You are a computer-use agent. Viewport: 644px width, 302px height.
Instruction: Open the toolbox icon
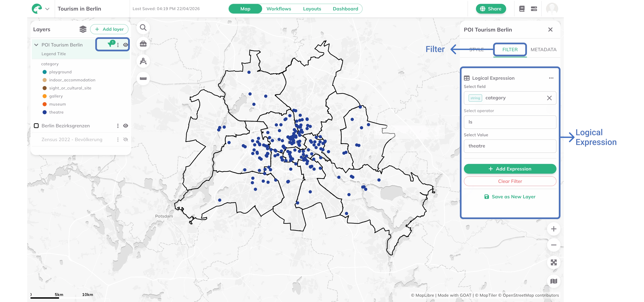[143, 44]
